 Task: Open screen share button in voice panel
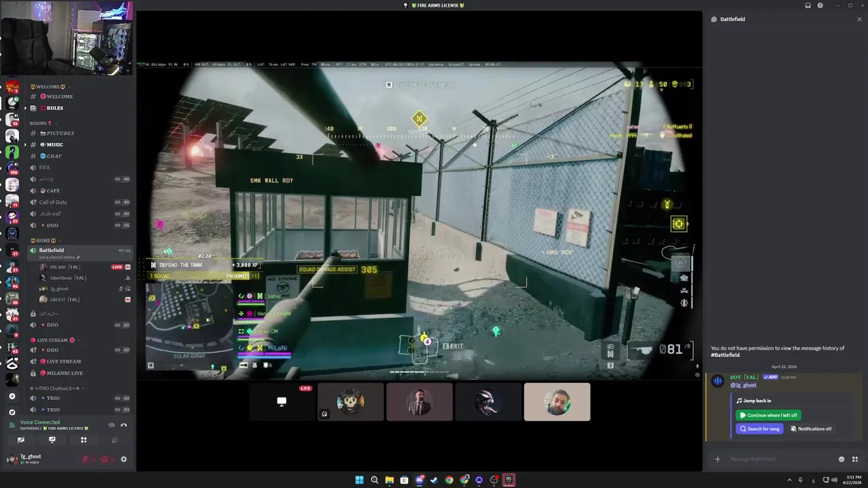52,440
